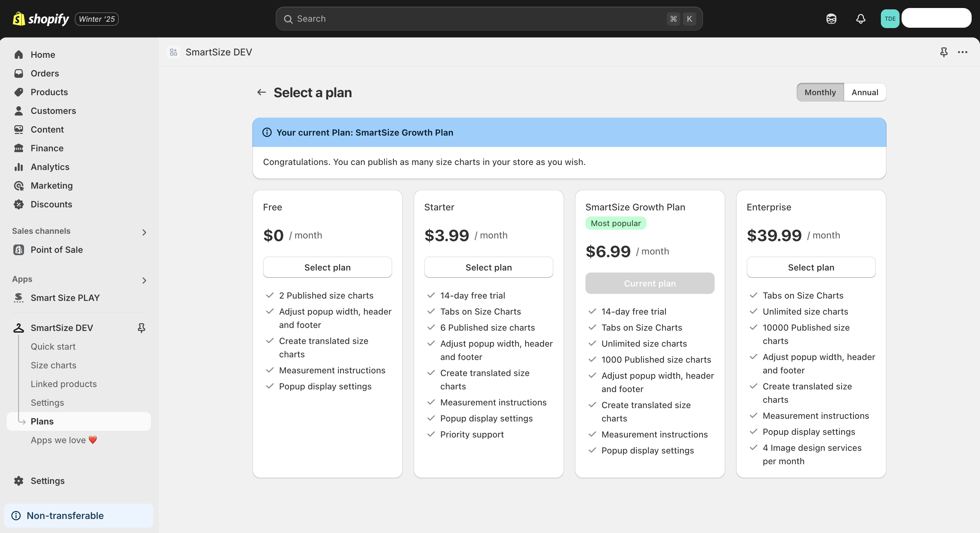
Task: Click the Settings gear icon
Action: tap(19, 481)
